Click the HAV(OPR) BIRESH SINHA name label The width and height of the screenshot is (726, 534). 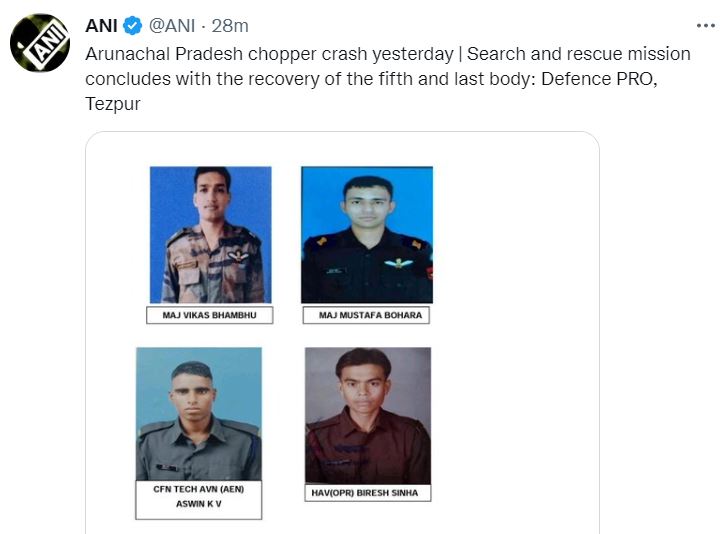[368, 493]
